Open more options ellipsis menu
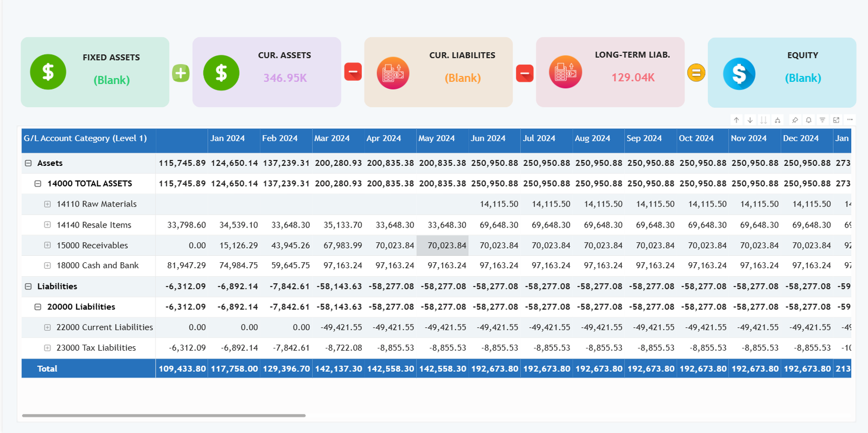This screenshot has width=868, height=433. tap(850, 120)
